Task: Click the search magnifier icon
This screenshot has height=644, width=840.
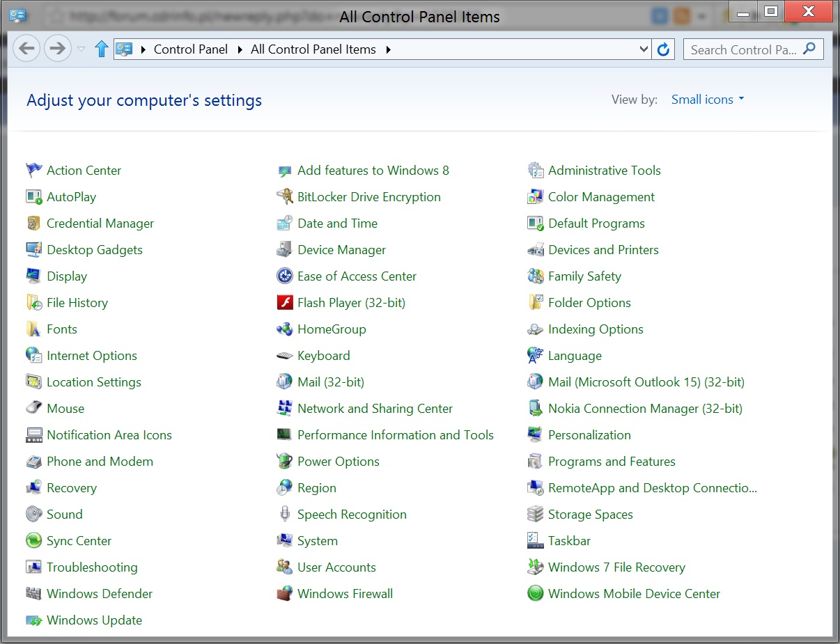Action: [809, 49]
